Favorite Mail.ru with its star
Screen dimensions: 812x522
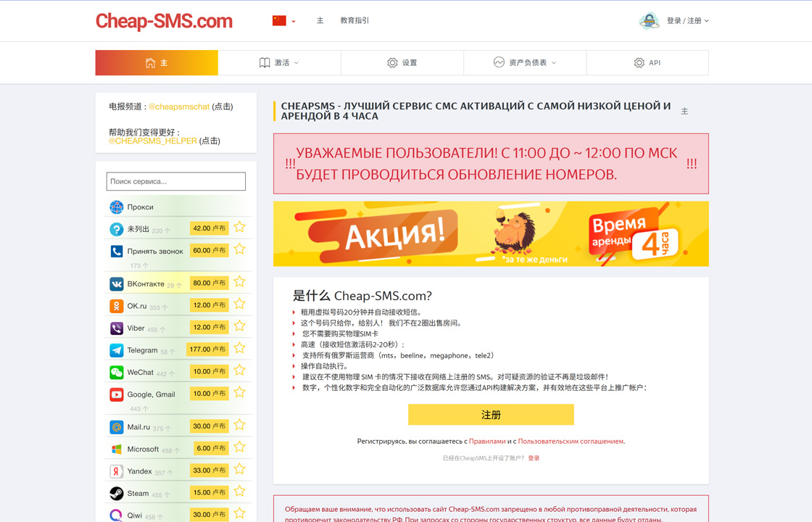[x=239, y=425]
